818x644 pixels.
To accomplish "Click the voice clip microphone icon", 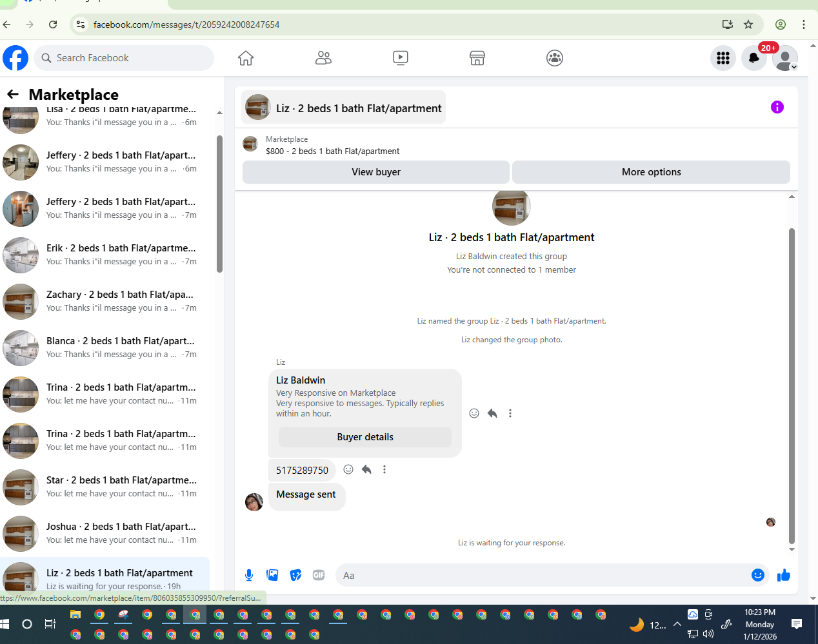I will [x=249, y=575].
